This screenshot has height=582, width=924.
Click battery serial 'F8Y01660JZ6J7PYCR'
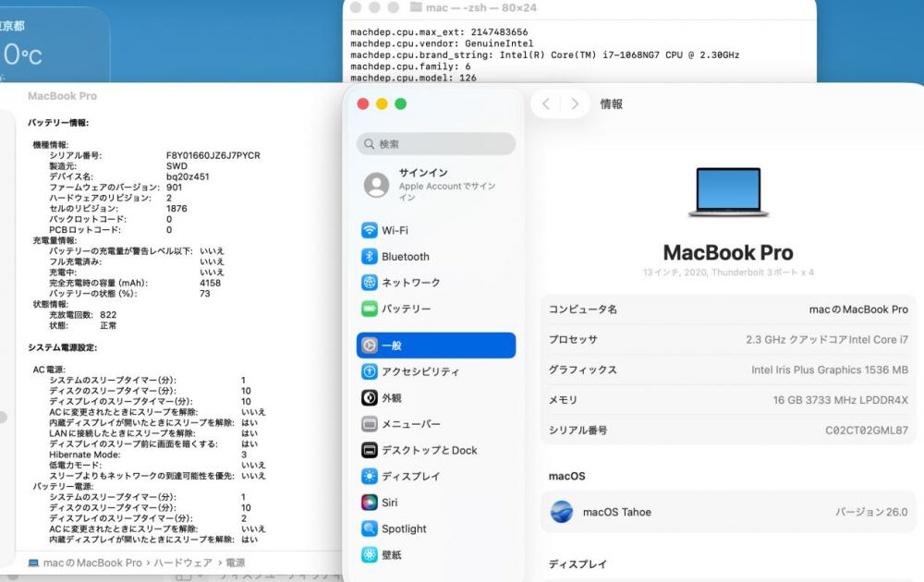coord(213,155)
